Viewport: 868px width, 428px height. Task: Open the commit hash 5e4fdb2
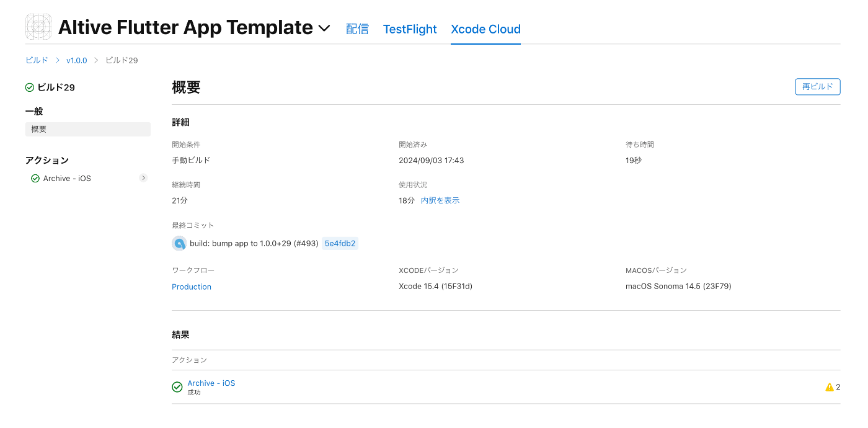(x=340, y=243)
